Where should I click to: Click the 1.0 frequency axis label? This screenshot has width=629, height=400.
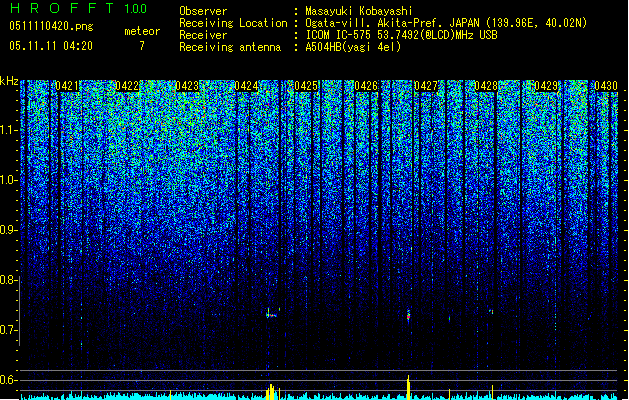click(x=8, y=180)
